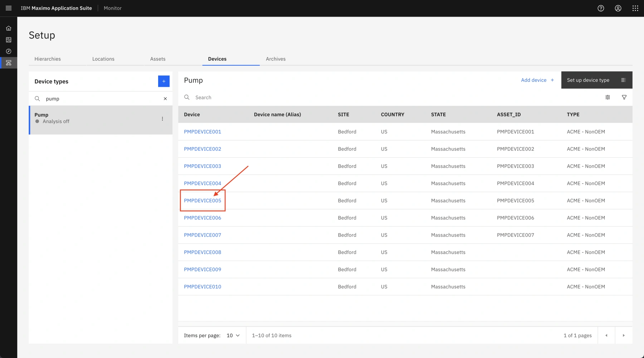Go to next page arrow
644x358 pixels.
624,335
